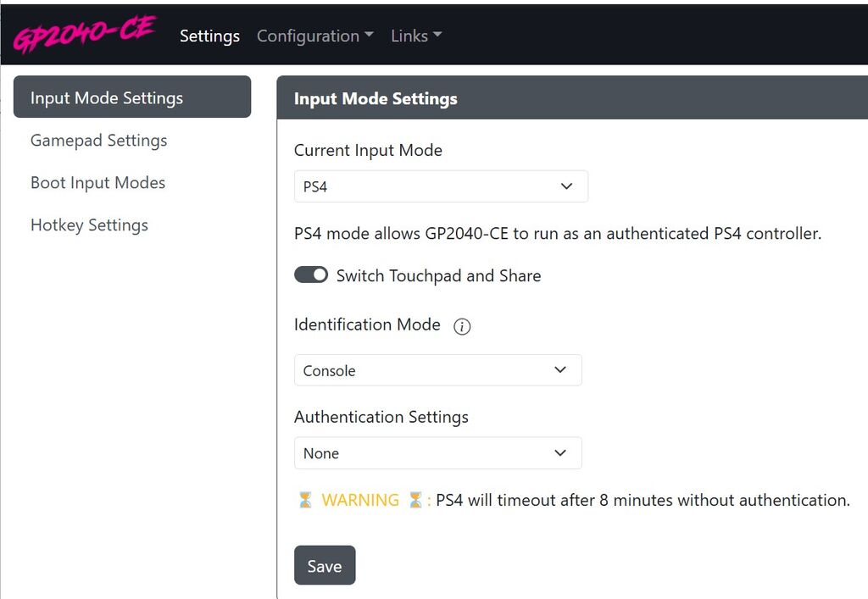Toggle Switch Touchpad and Share
Image resolution: width=868 pixels, height=599 pixels.
[311, 275]
